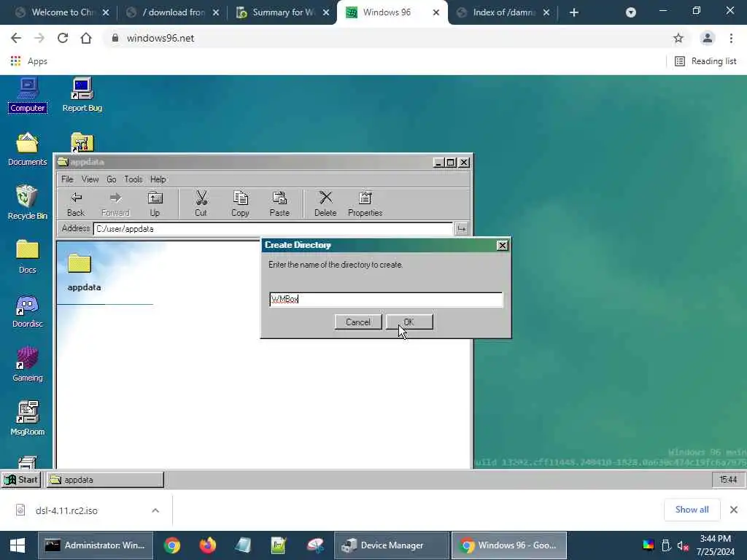Open the Chrome profile avatar menu
The height and width of the screenshot is (560, 747).
[708, 38]
